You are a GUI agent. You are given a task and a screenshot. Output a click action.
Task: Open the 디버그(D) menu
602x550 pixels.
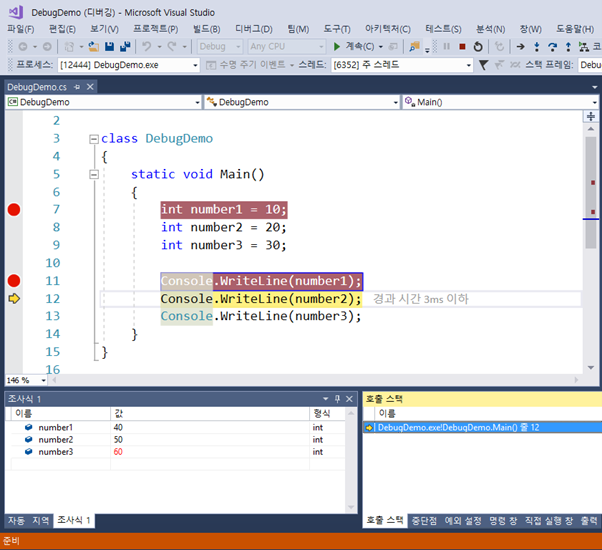click(253, 29)
